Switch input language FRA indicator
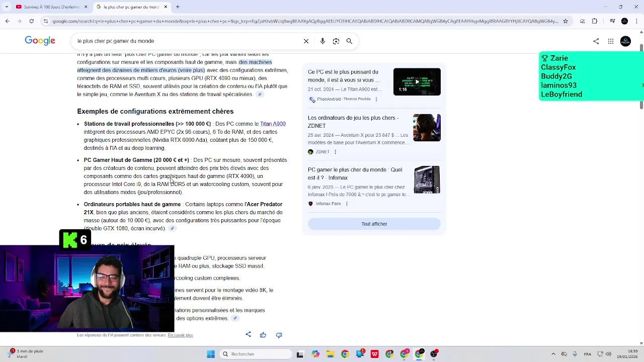Screen dimensions: 644x362 pyautogui.click(x=588, y=354)
